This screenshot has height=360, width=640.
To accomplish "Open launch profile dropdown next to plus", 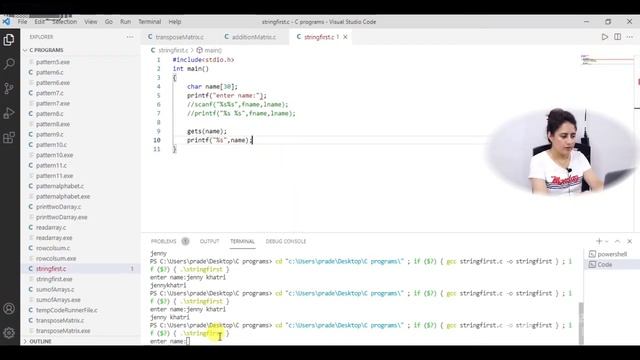I will [607, 241].
